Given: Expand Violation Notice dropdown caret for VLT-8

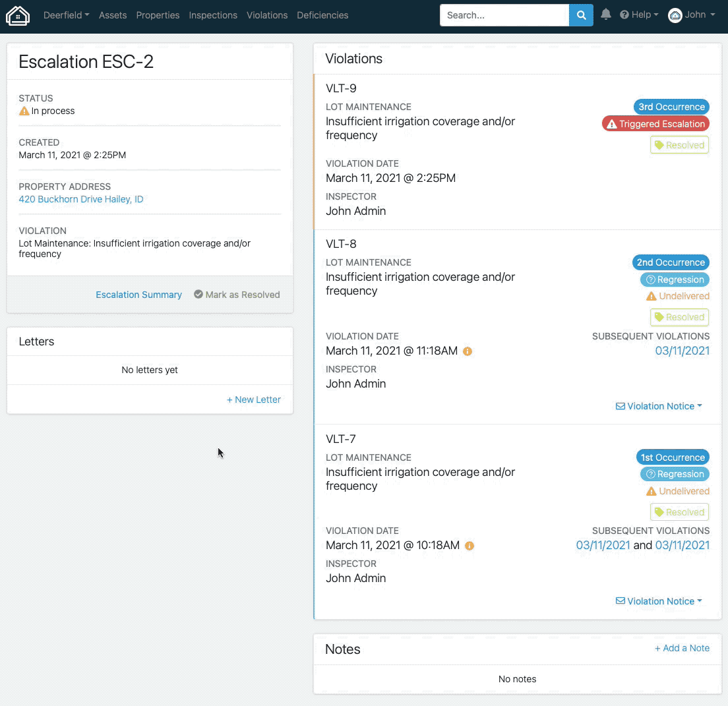Looking at the screenshot, I should pyautogui.click(x=700, y=405).
